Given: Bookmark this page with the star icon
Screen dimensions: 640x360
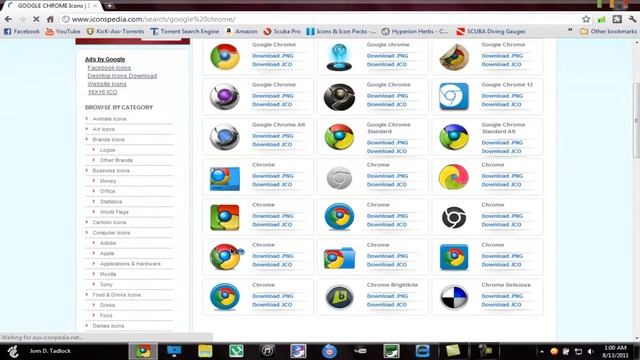Looking at the screenshot, I should (586, 19).
